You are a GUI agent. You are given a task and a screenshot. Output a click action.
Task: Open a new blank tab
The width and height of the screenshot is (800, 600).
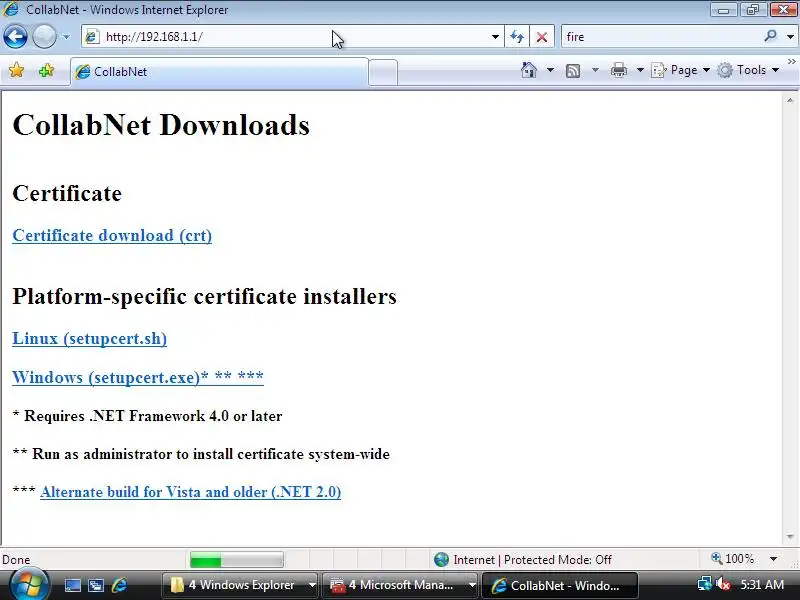pyautogui.click(x=383, y=72)
